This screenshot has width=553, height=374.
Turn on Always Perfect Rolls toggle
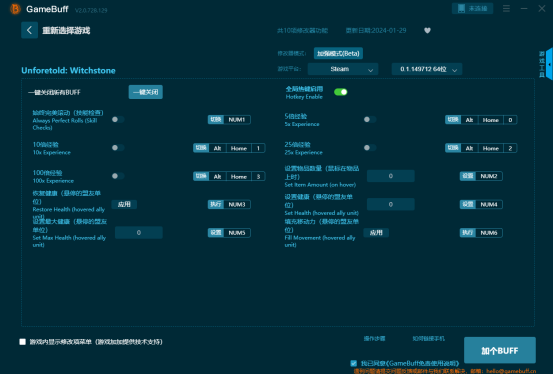118,120
